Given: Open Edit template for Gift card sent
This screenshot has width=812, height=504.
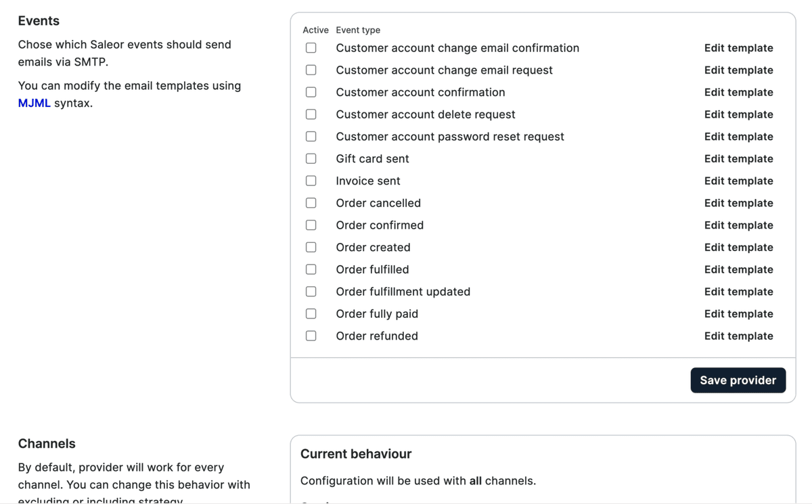Looking at the screenshot, I should [x=738, y=158].
